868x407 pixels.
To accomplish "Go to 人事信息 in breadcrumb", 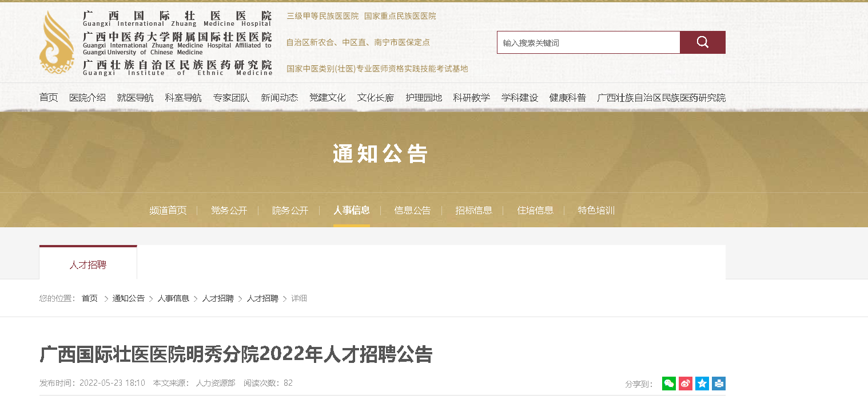I will [x=173, y=298].
